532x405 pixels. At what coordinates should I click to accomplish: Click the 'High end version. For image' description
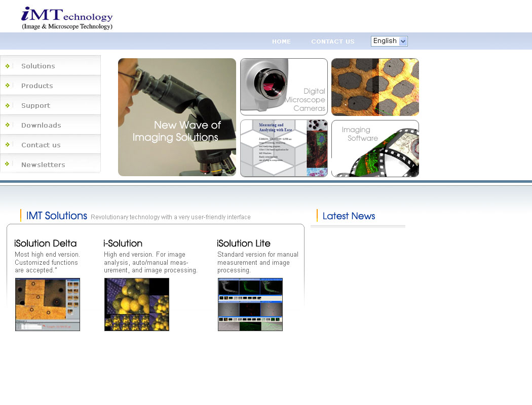150,262
